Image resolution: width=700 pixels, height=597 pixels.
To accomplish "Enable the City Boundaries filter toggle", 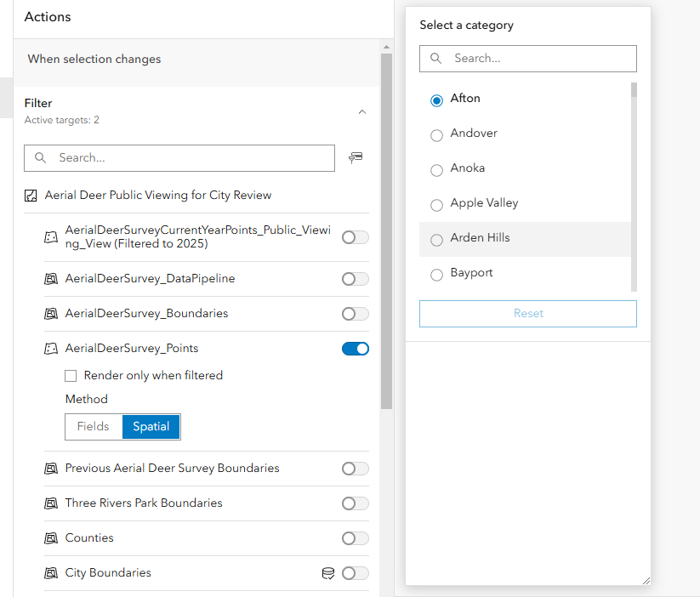I will [x=356, y=574].
